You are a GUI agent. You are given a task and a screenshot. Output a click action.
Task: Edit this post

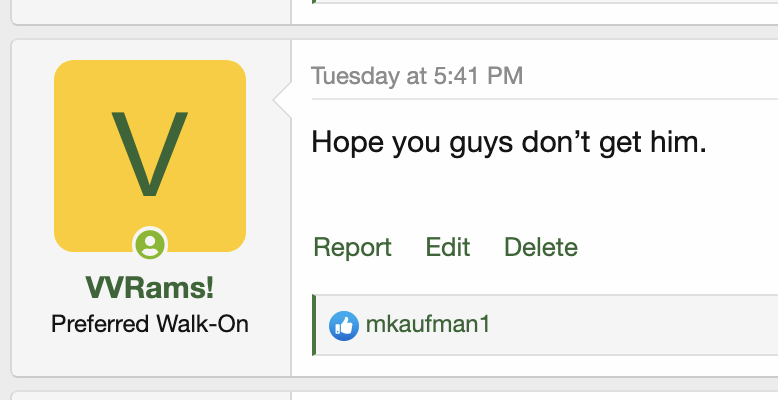[x=448, y=247]
